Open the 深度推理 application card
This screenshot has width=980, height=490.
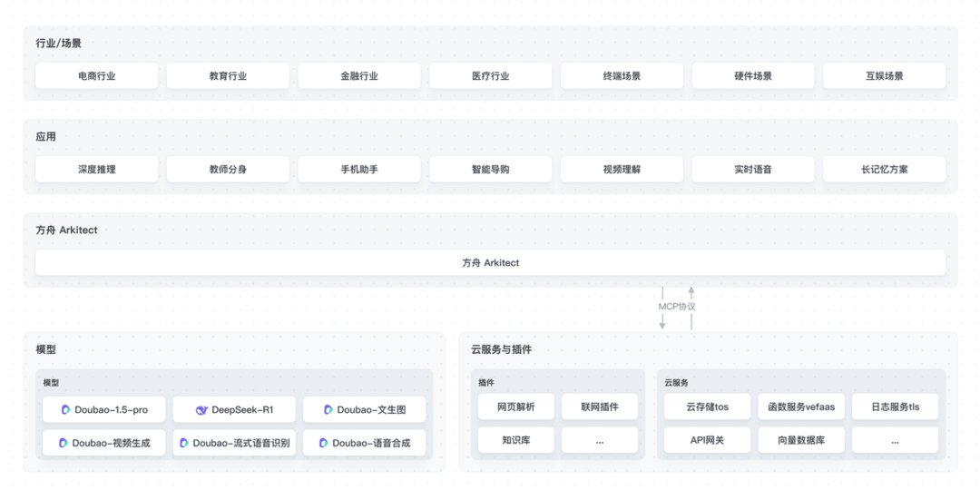97,169
